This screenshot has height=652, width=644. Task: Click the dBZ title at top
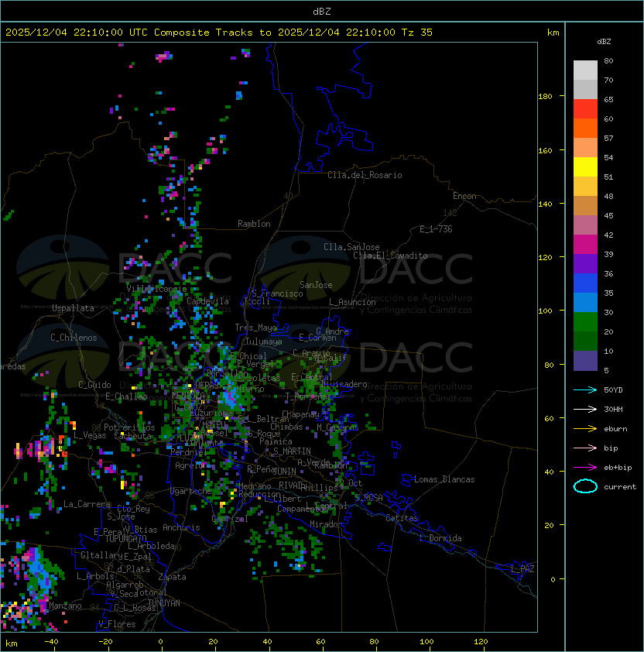tap(322, 12)
